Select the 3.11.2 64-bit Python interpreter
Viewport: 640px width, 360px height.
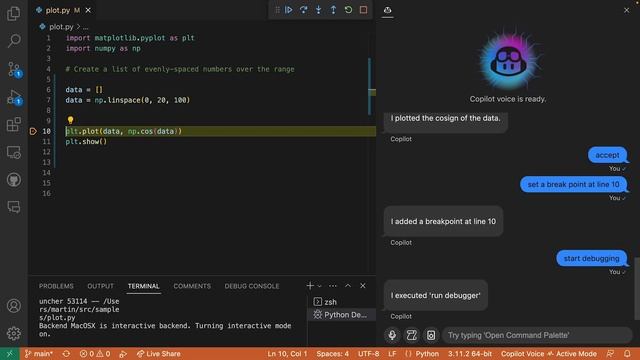[470, 354]
